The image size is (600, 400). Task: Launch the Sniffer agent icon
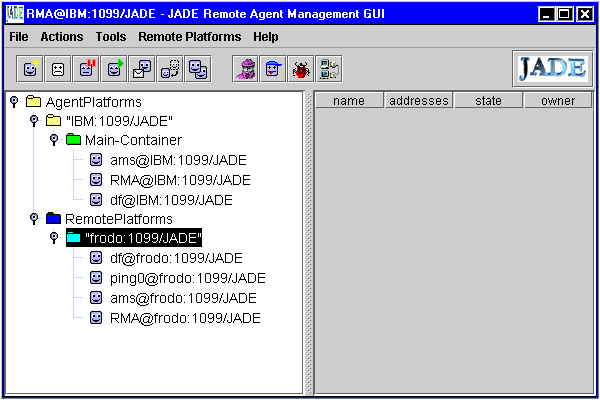tap(245, 69)
